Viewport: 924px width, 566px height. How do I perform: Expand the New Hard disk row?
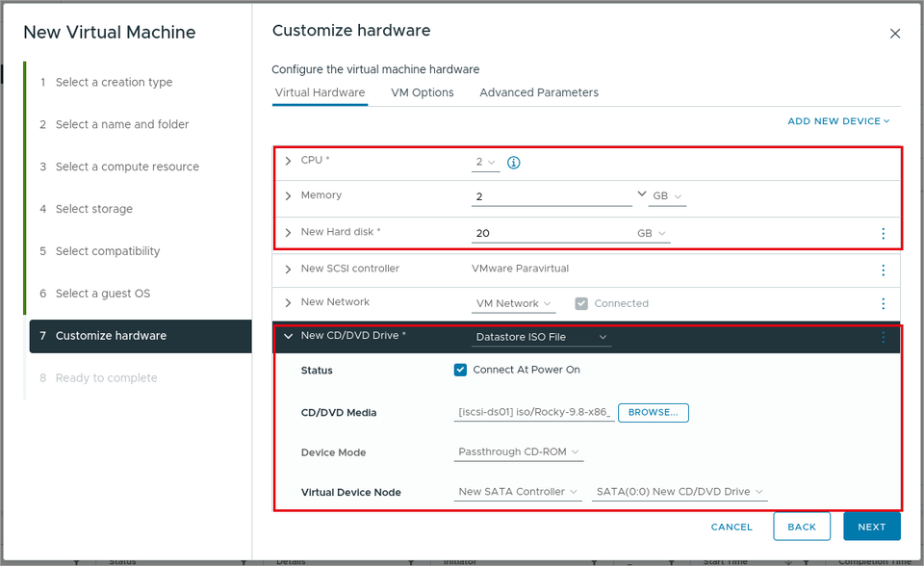coord(288,233)
